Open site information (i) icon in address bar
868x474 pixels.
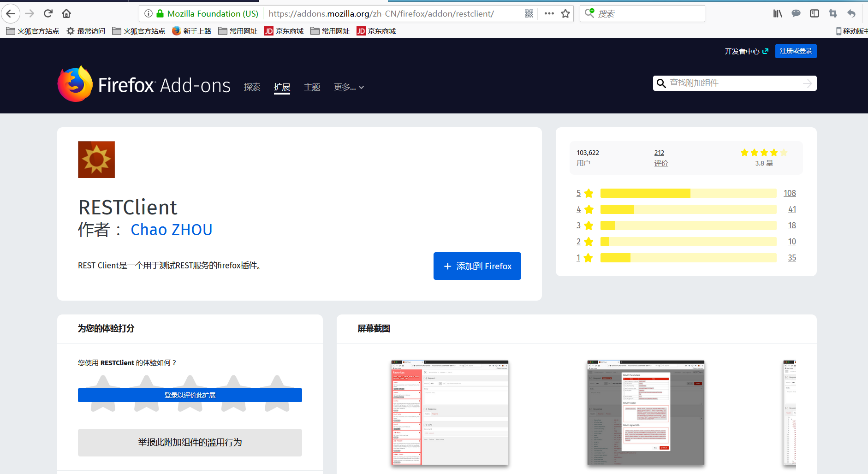pos(149,13)
